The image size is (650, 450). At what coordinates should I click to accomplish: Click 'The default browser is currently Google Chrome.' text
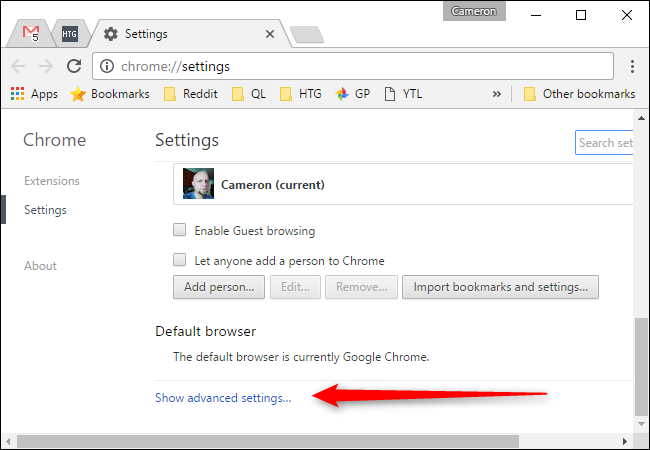pyautogui.click(x=301, y=357)
